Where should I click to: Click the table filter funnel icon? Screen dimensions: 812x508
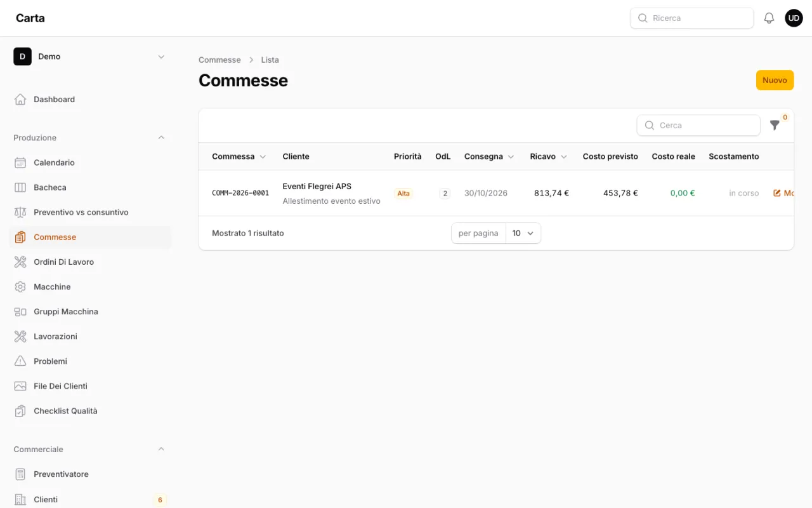pos(775,125)
